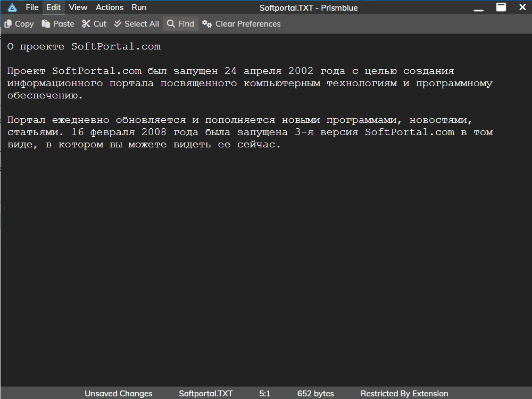Image resolution: width=532 pixels, height=399 pixels.
Task: Click the heading line 'О проекте SoftPortal.com'
Action: (x=84, y=46)
